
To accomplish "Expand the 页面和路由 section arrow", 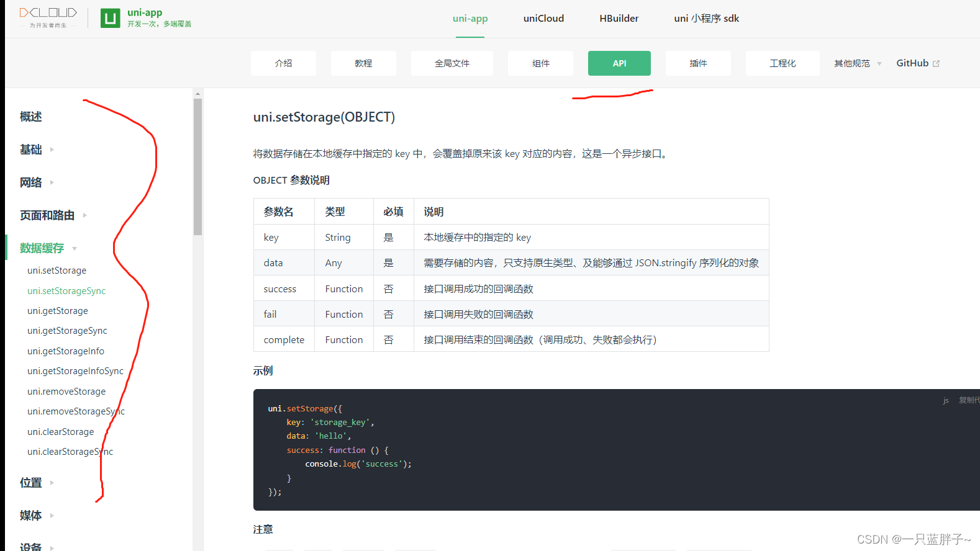I will 85,215.
